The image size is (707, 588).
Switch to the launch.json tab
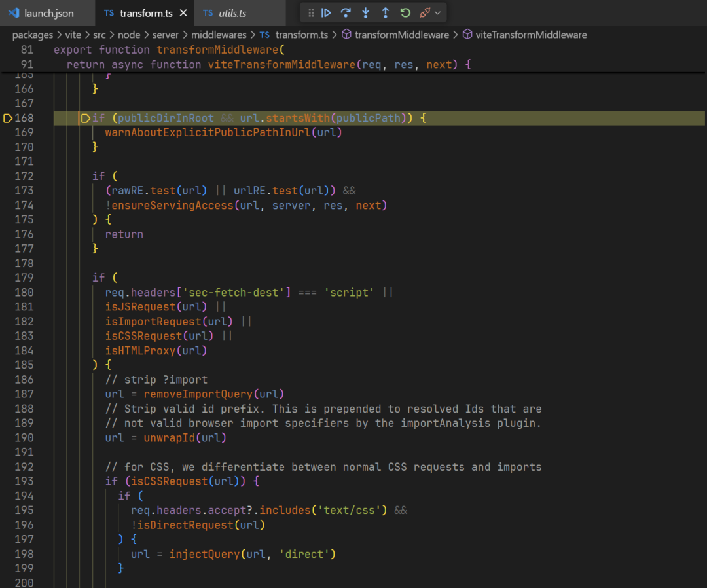tap(48, 13)
